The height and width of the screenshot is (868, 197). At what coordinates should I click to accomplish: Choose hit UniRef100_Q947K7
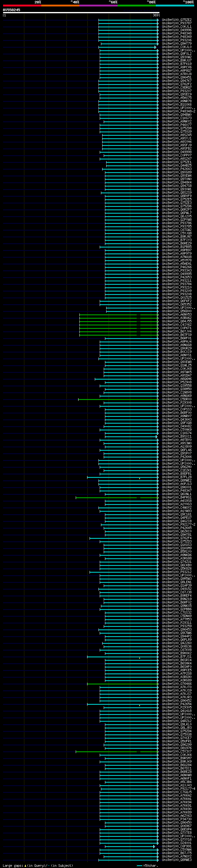coord(177,81)
